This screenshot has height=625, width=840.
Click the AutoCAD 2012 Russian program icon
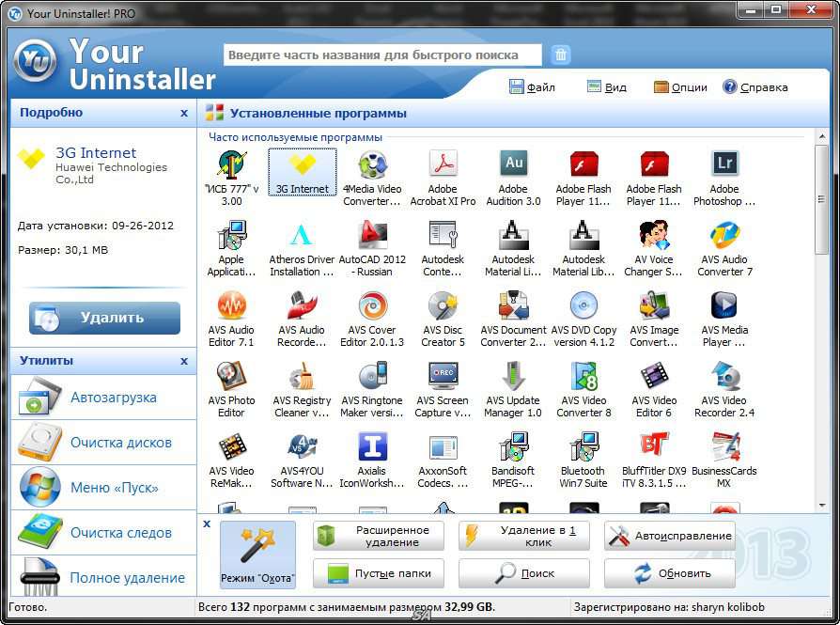pos(372,235)
